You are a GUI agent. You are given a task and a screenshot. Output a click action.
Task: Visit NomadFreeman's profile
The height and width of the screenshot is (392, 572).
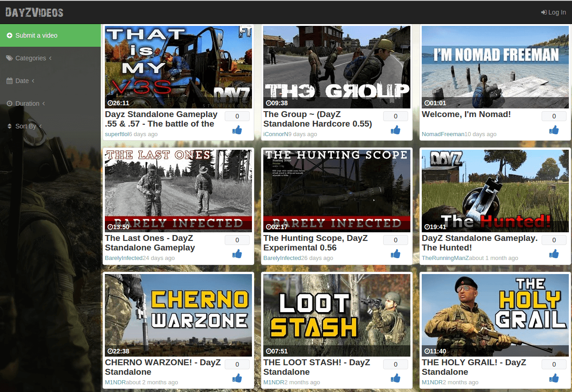click(x=443, y=134)
